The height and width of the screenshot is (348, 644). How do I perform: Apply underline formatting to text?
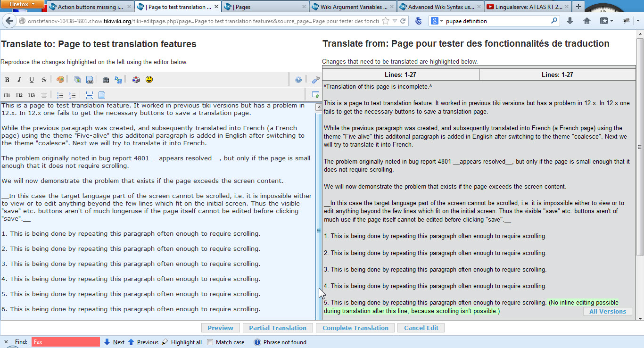tap(32, 80)
